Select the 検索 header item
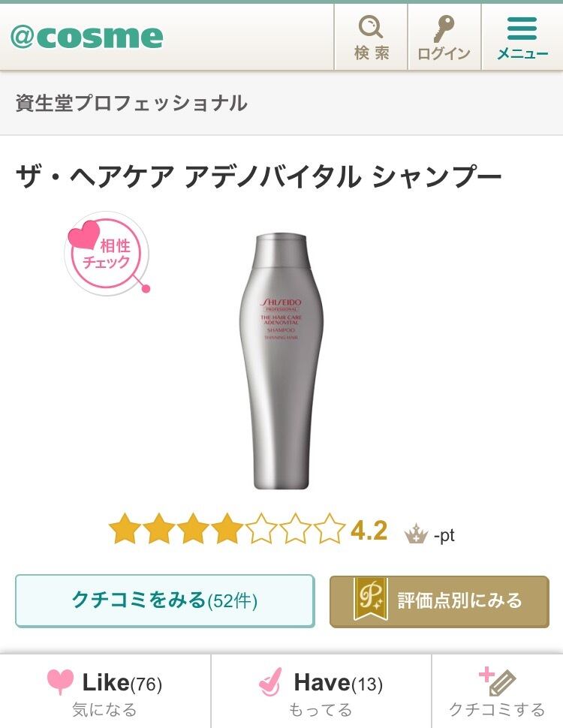The height and width of the screenshot is (728, 563). coord(371,38)
